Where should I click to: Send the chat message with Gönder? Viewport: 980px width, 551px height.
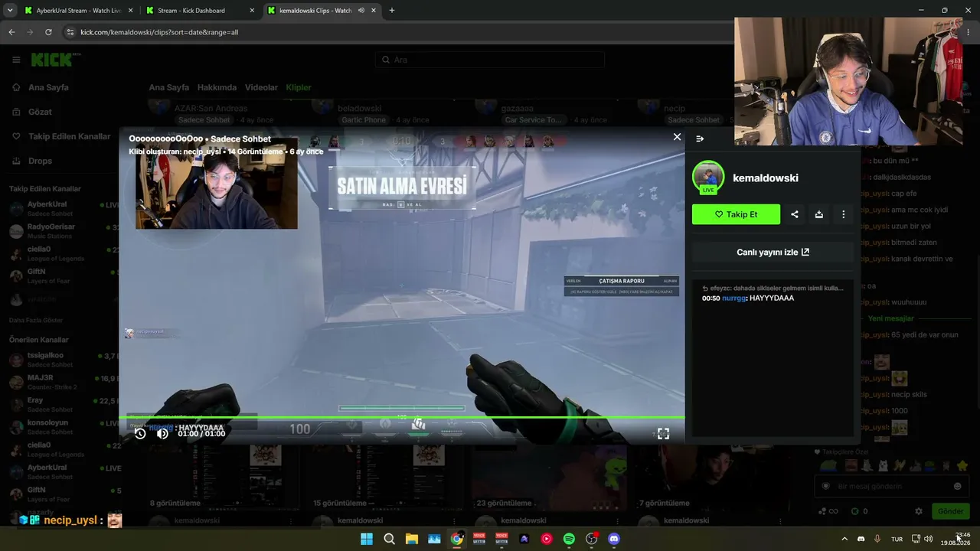(x=951, y=511)
